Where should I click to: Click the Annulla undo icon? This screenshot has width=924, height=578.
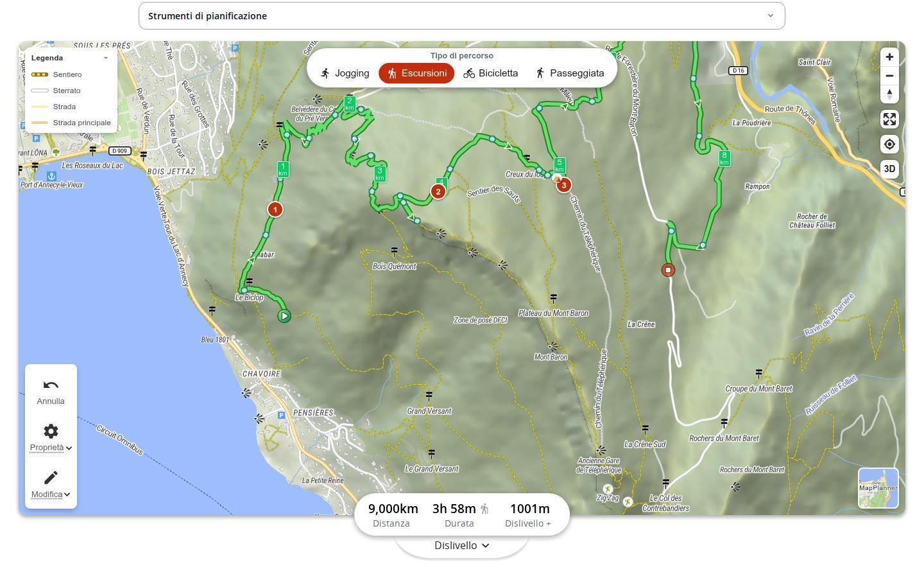click(x=51, y=385)
